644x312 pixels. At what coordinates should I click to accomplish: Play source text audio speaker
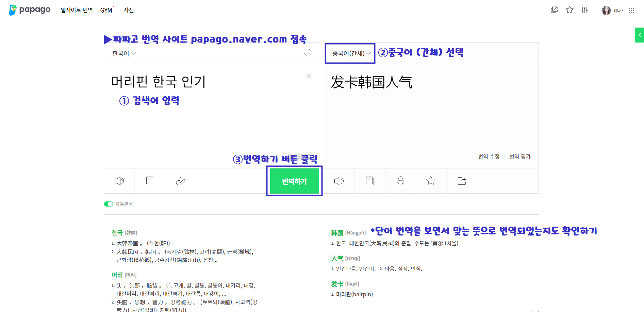coord(119,181)
